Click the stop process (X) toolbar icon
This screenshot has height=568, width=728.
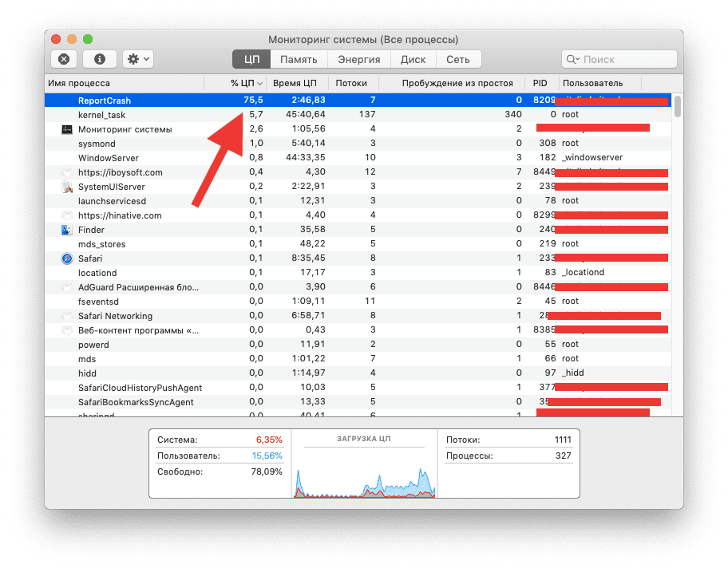[x=64, y=59]
